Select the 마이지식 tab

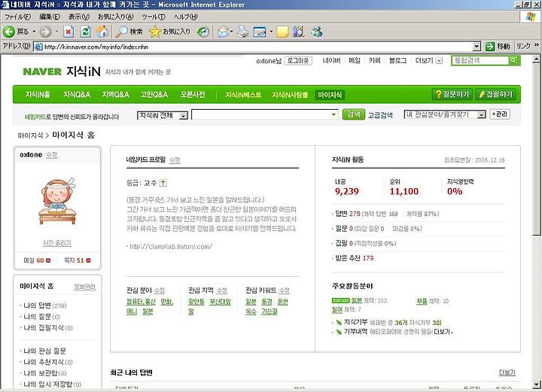[330, 95]
